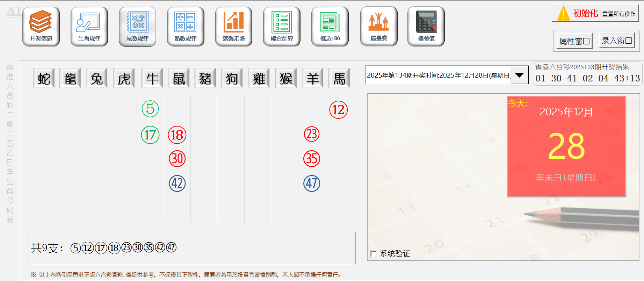Select the 蛇 zodiac tab

click(44, 78)
